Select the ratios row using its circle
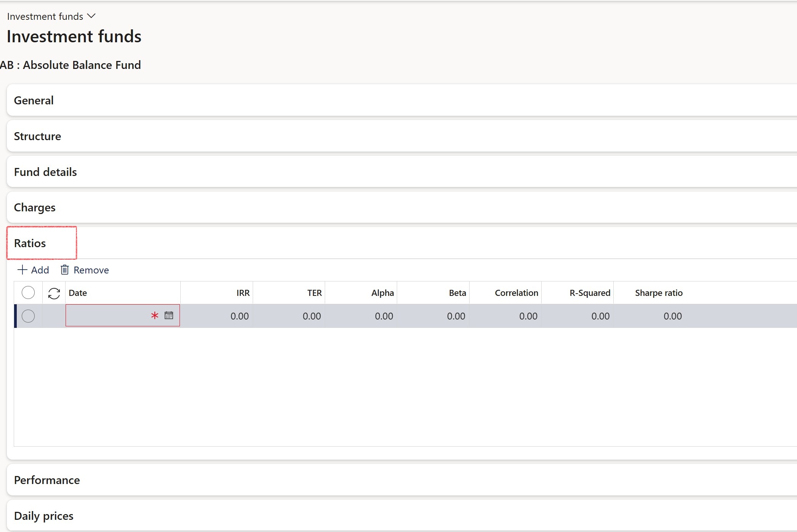 pyautogui.click(x=28, y=316)
